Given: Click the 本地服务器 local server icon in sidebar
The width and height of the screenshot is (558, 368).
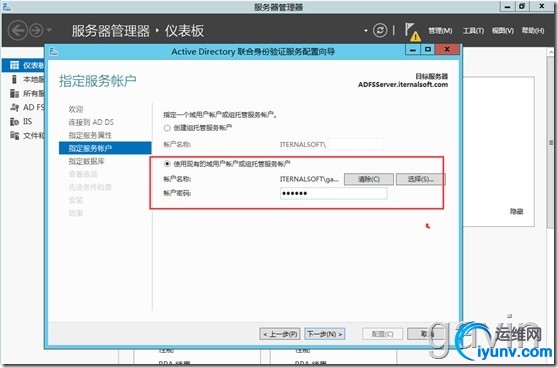Looking at the screenshot, I should coord(14,79).
